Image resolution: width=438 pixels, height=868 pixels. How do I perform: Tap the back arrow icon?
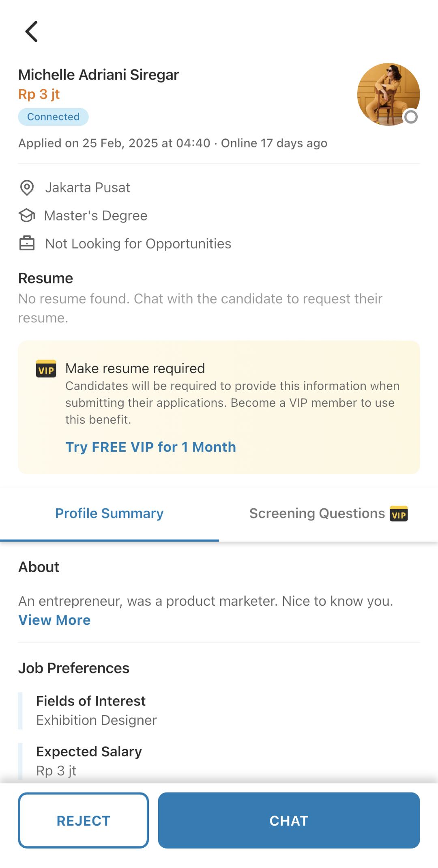click(32, 32)
